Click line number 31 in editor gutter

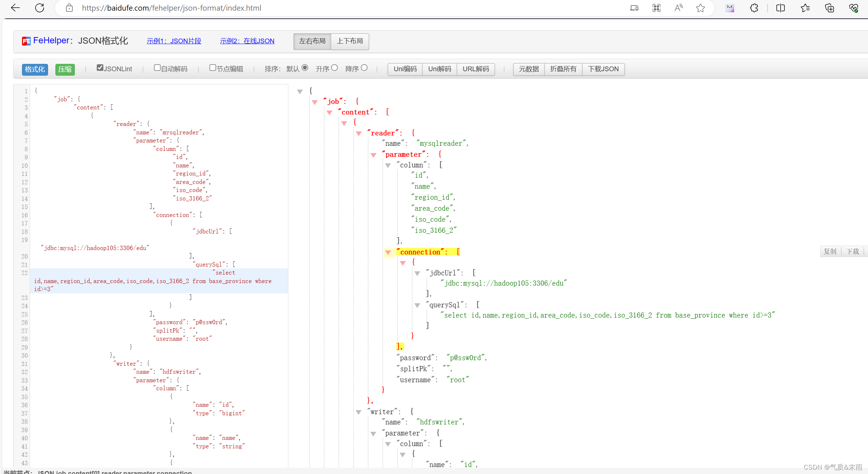tap(24, 364)
